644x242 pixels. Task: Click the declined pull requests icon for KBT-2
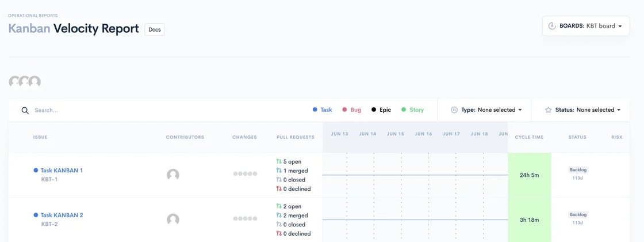point(279,234)
